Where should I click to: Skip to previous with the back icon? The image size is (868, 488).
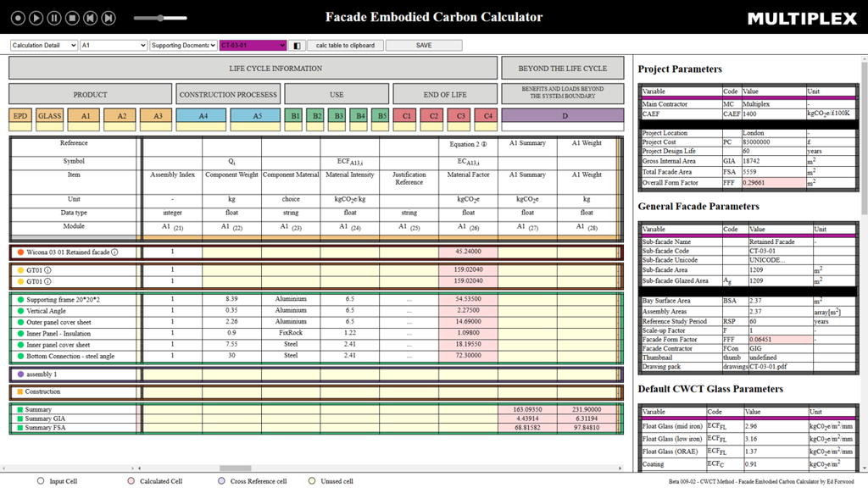(90, 18)
